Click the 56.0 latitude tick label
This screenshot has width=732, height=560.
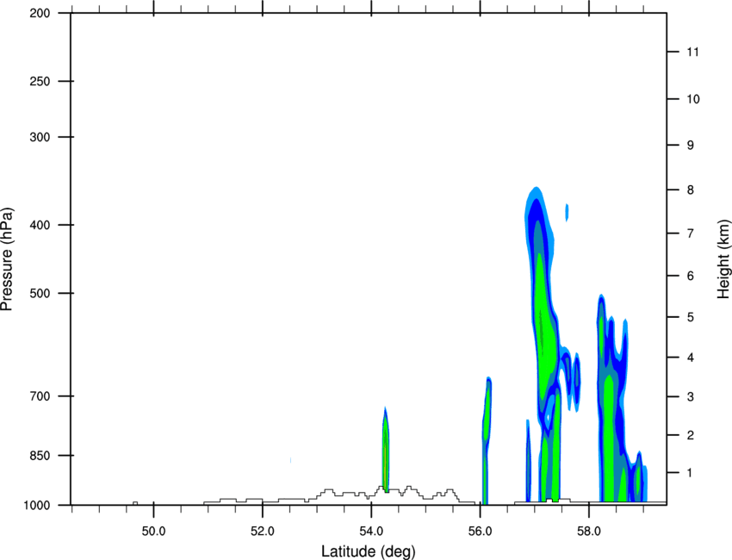click(x=480, y=532)
